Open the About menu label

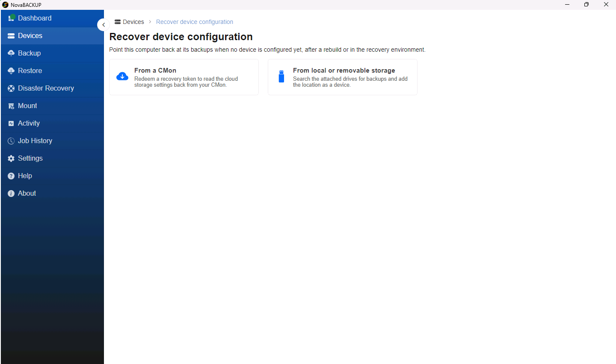point(27,193)
